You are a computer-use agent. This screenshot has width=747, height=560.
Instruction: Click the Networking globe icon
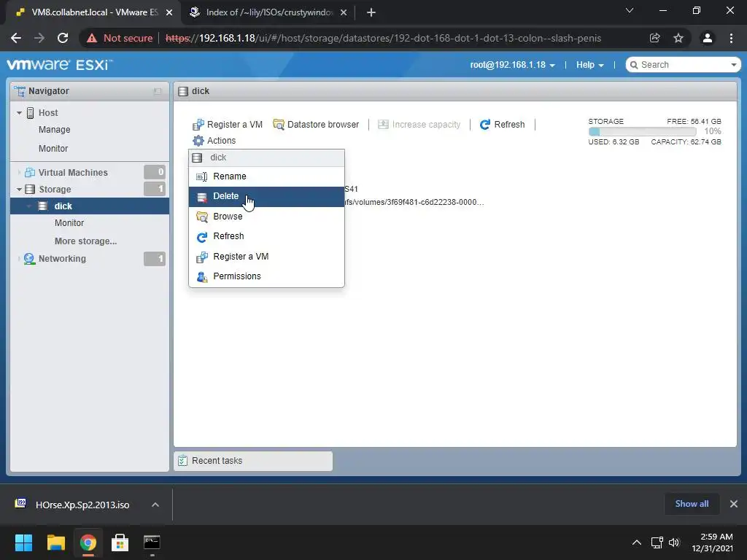click(29, 259)
